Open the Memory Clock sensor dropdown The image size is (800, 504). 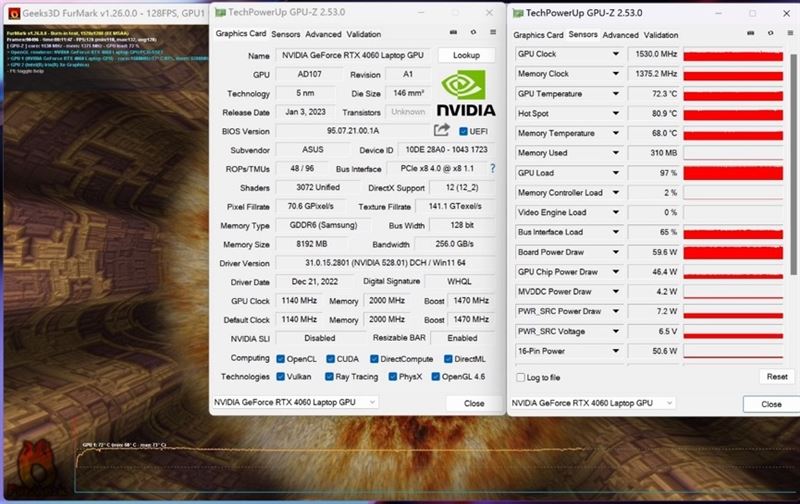[x=616, y=73]
